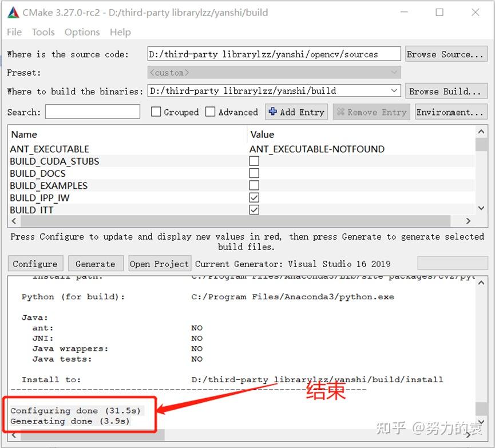Click the plus icon on Add Entry
Screen dimensions: 495x448
[273, 112]
